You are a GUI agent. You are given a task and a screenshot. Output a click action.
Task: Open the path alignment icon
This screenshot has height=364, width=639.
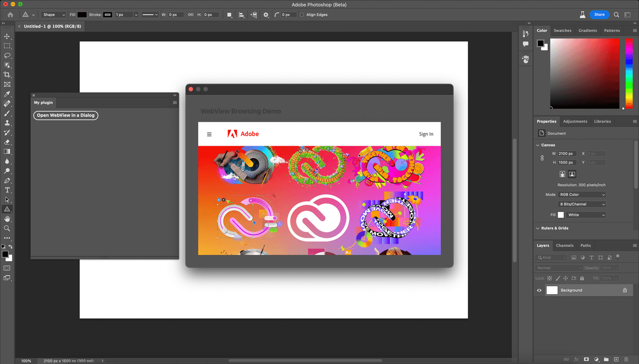tap(242, 14)
